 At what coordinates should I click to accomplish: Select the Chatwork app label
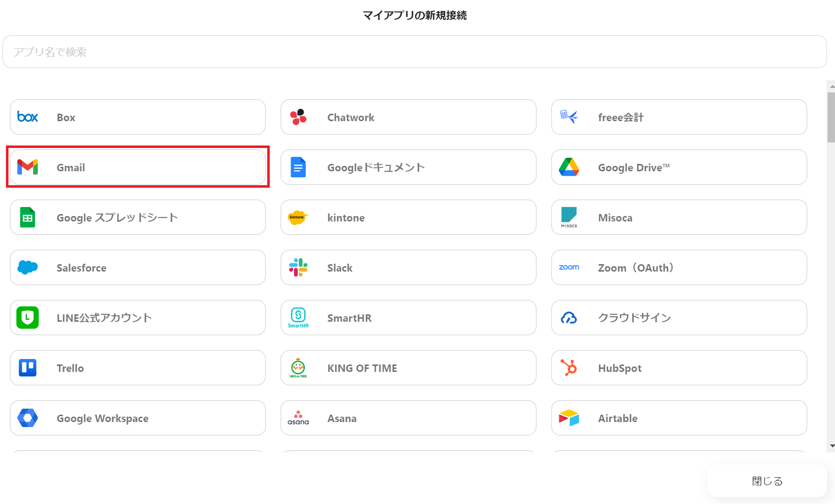click(x=351, y=117)
